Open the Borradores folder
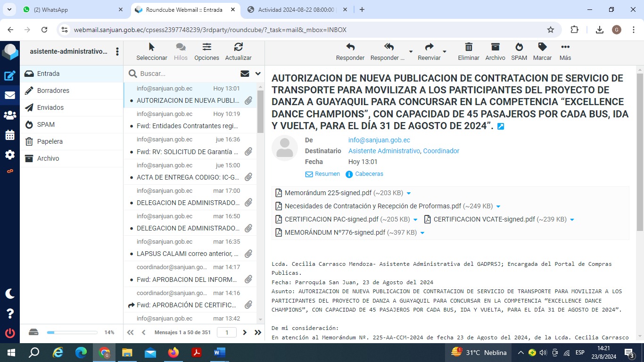The width and height of the screenshot is (644, 362). click(x=53, y=90)
